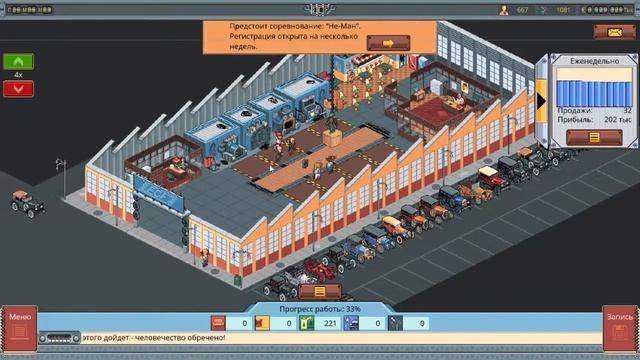Open parked cars list button
This screenshot has width=640, height=360.
point(320,291)
